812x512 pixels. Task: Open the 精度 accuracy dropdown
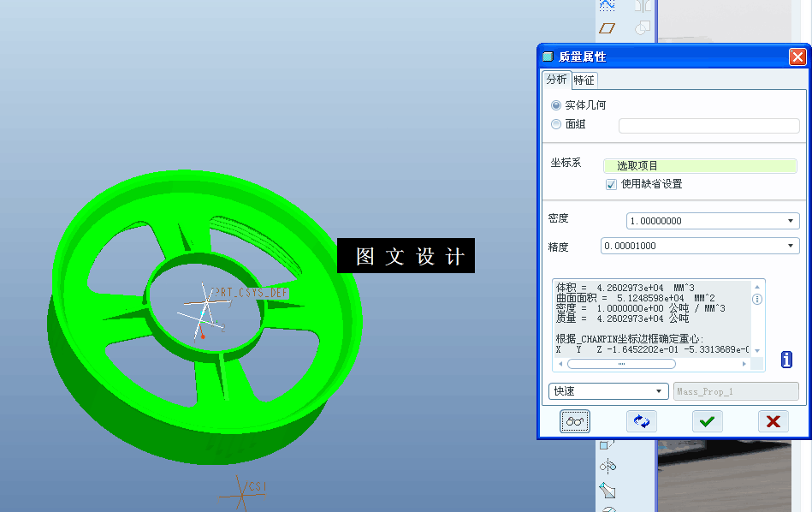[791, 246]
